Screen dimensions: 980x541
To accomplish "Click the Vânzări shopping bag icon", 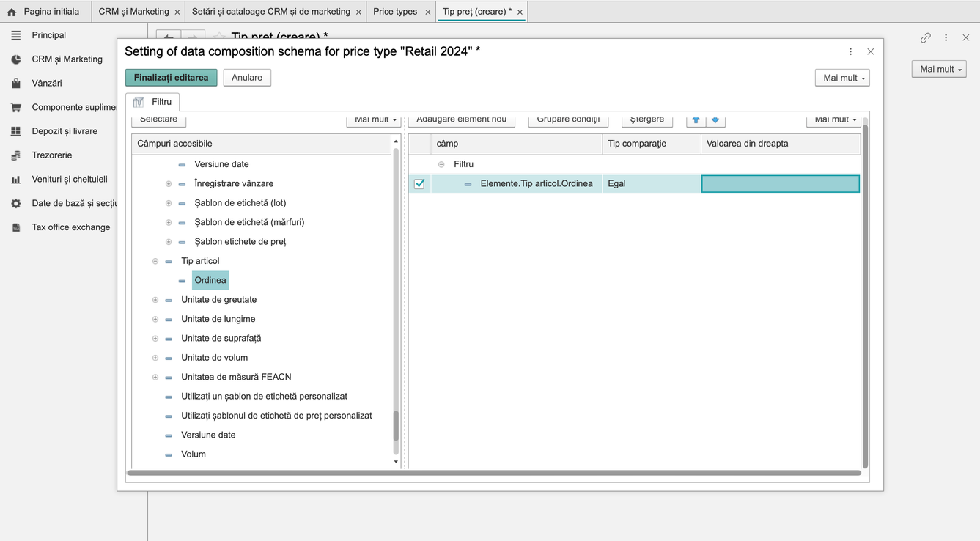I will click(x=15, y=84).
